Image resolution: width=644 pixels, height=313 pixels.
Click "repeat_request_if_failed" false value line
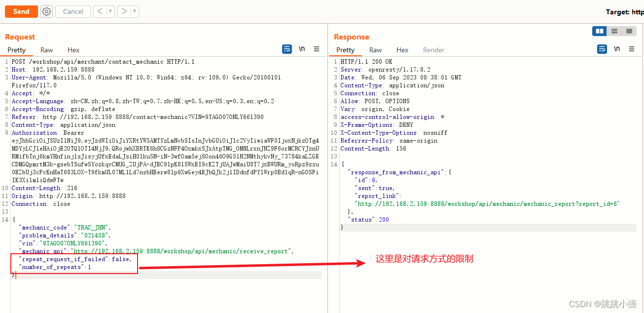click(75, 259)
